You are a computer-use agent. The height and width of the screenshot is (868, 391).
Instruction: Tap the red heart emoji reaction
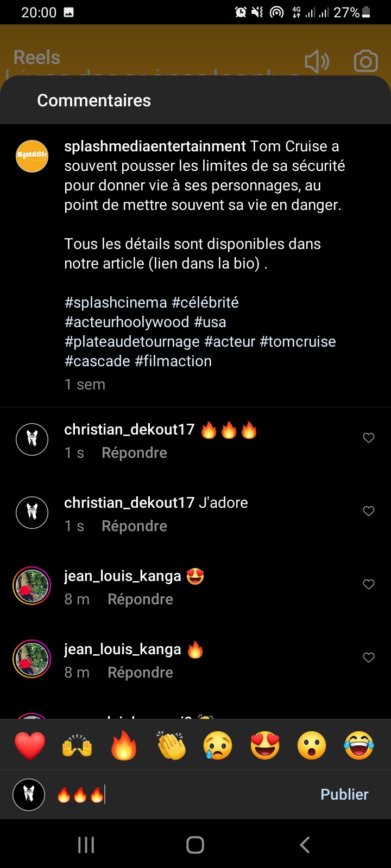click(30, 745)
